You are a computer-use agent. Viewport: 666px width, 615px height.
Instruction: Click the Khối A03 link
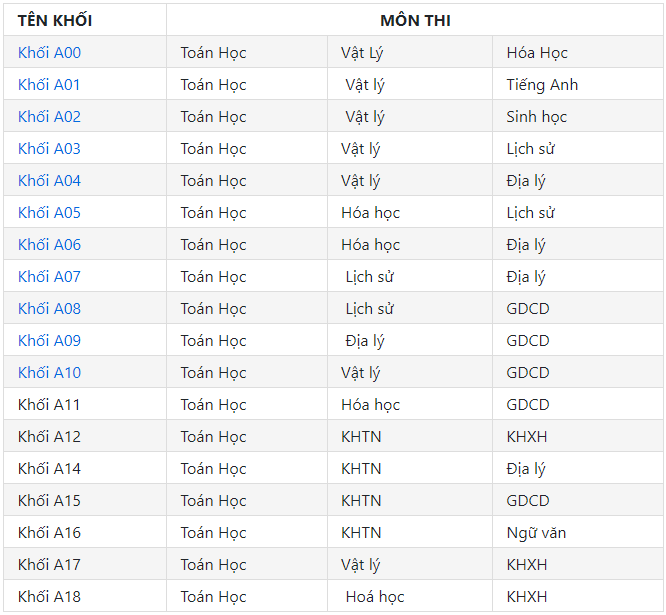(49, 149)
